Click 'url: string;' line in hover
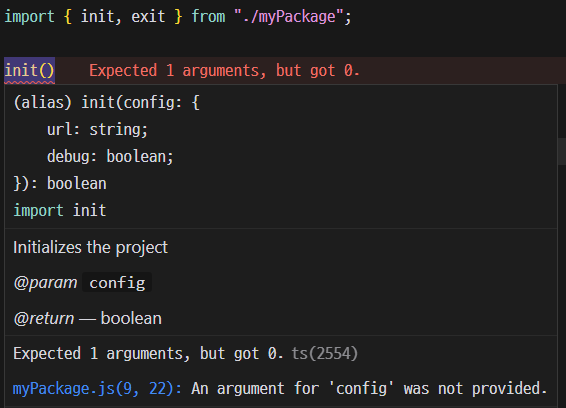The width and height of the screenshot is (566, 408). pos(97,130)
